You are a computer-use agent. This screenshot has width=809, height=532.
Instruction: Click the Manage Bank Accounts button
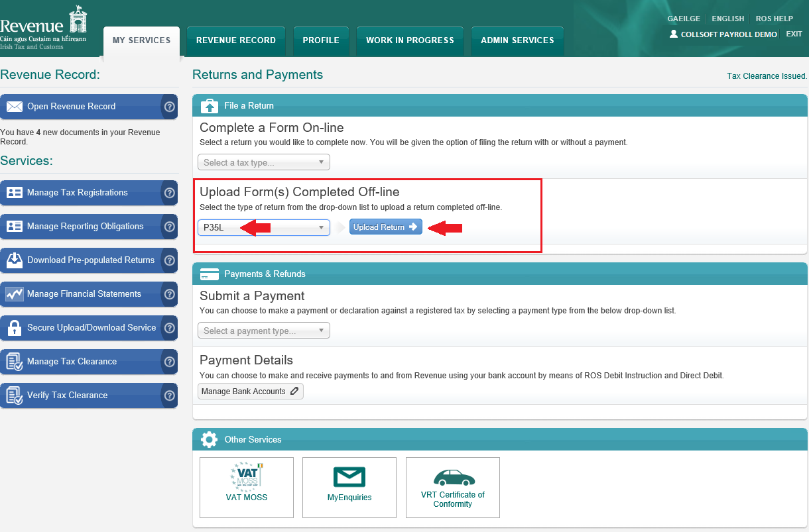tap(250, 392)
